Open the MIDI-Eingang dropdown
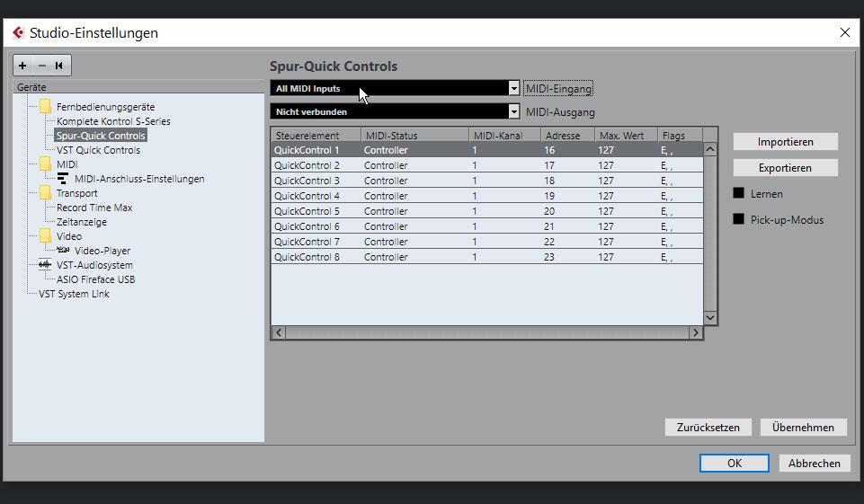 (513, 88)
